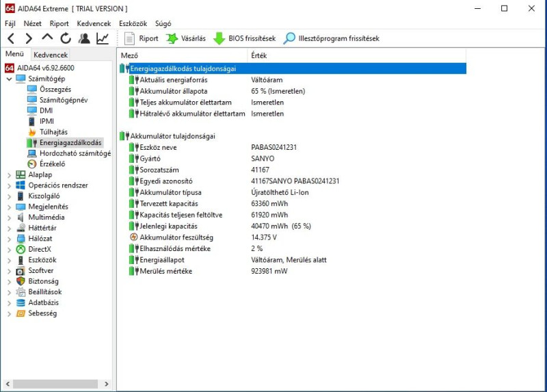
Task: Click the Biztonság shield icon
Action: (21, 281)
